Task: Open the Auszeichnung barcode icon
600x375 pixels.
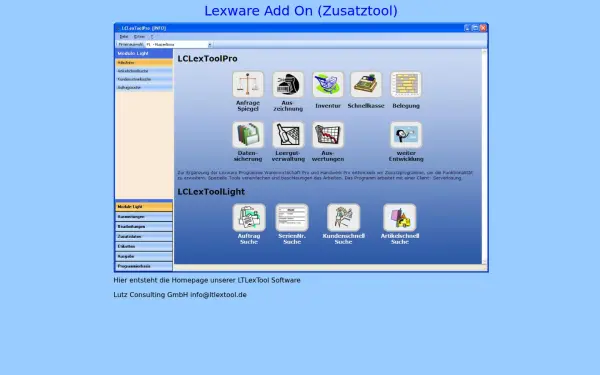Action: 288,84
